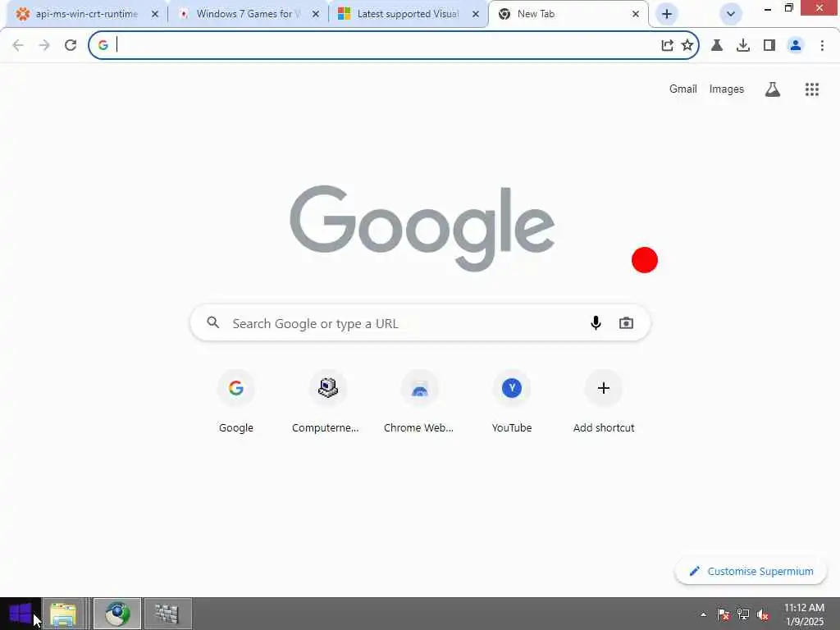Open the Computerne... shortcut tile

328,402
